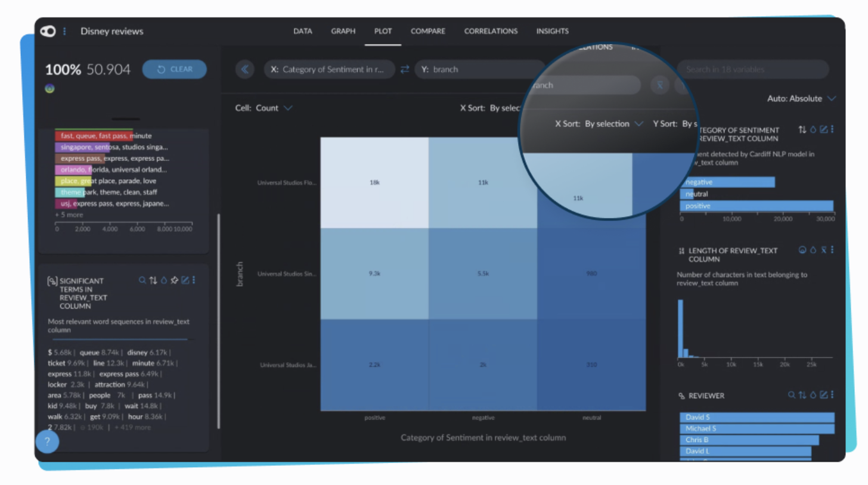Image resolution: width=868 pixels, height=485 pixels.
Task: Switch to the GRAPH tab
Action: click(343, 31)
